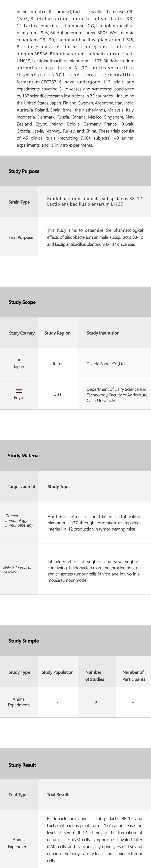Click the Study Sample section heading
151x868 pixels.
click(x=24, y=641)
